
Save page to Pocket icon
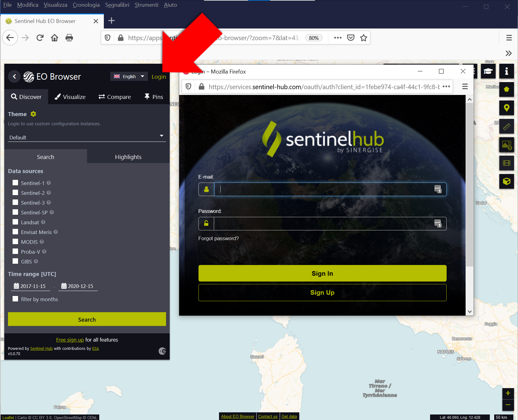click(351, 38)
